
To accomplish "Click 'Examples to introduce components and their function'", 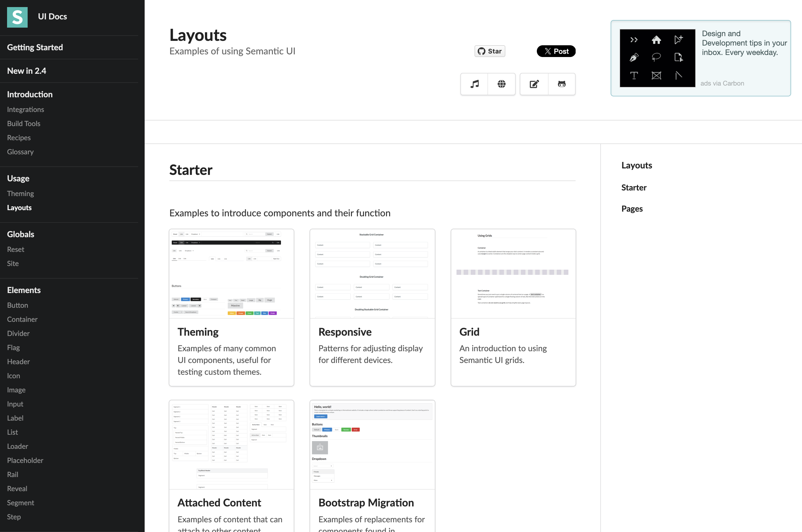I will [280, 213].
